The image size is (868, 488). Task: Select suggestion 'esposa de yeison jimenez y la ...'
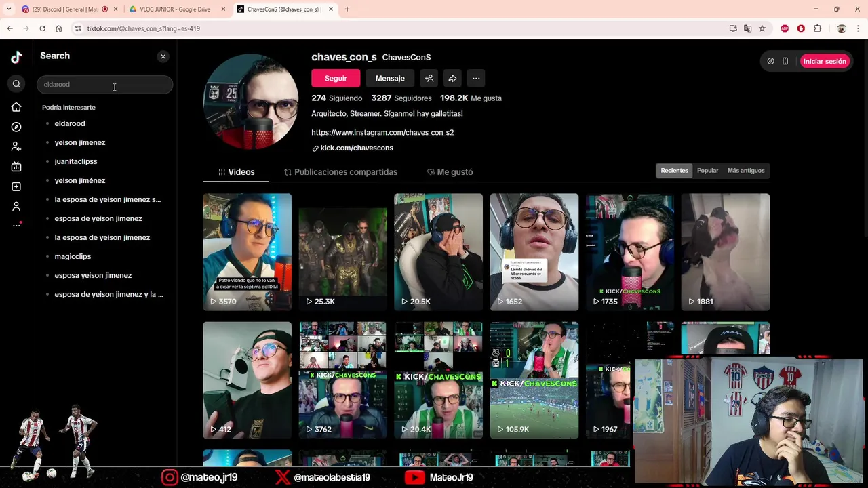coord(108,294)
